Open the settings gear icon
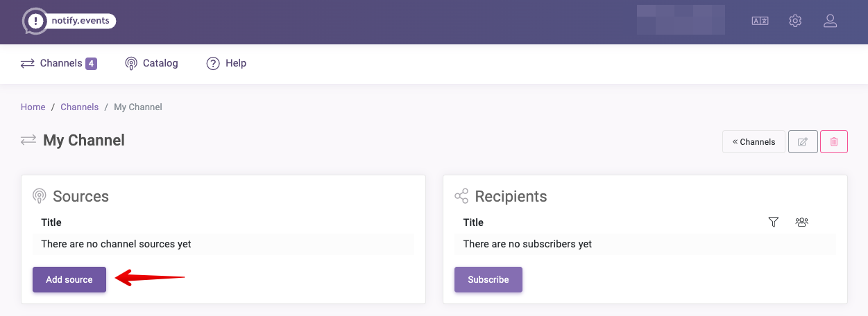The width and height of the screenshot is (868, 316). tap(795, 21)
